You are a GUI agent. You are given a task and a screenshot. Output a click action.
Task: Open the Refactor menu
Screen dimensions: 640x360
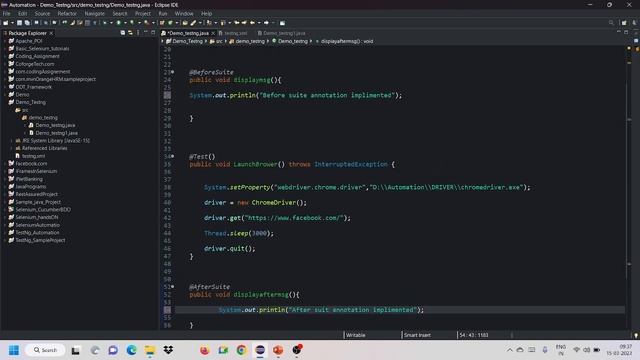(x=67, y=13)
